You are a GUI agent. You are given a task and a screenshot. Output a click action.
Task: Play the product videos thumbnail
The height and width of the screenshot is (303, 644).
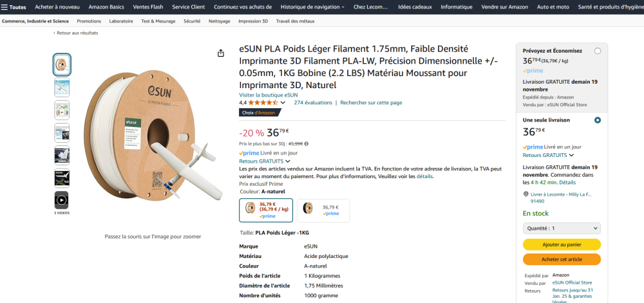point(62,199)
